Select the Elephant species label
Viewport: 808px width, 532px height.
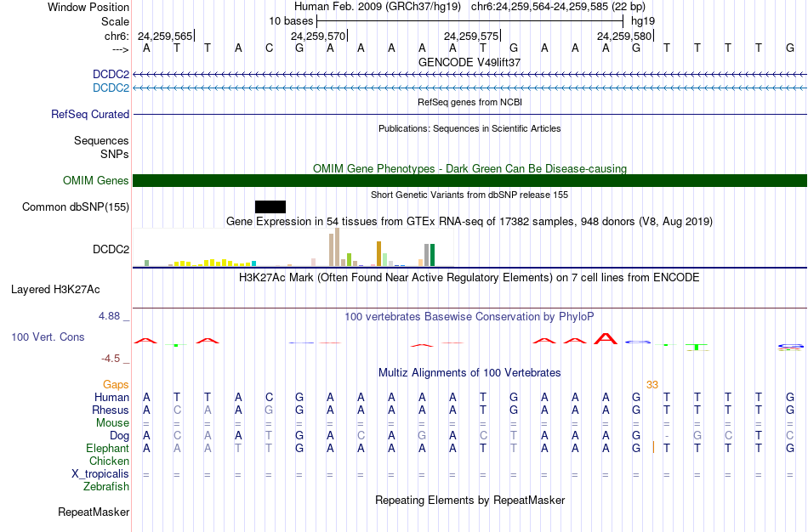pos(107,448)
